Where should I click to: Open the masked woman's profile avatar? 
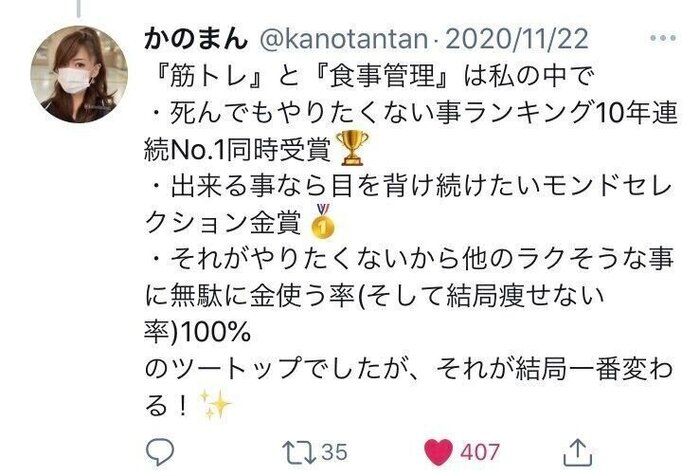click(79, 75)
